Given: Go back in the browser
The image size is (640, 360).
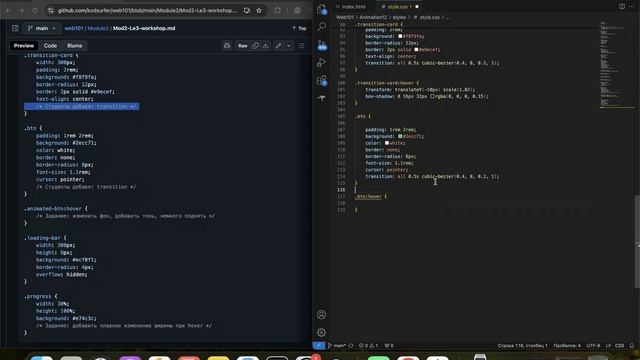Looking at the screenshot, I should [x=8, y=11].
